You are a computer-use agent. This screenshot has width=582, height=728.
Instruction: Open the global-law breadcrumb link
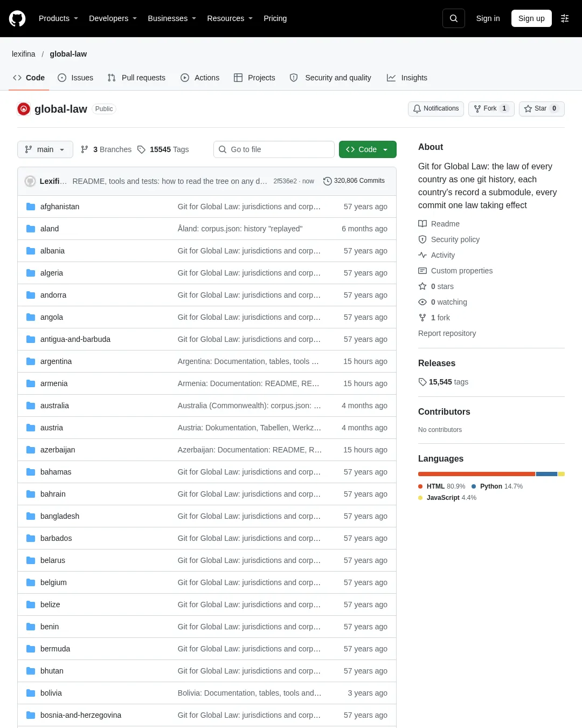[68, 54]
